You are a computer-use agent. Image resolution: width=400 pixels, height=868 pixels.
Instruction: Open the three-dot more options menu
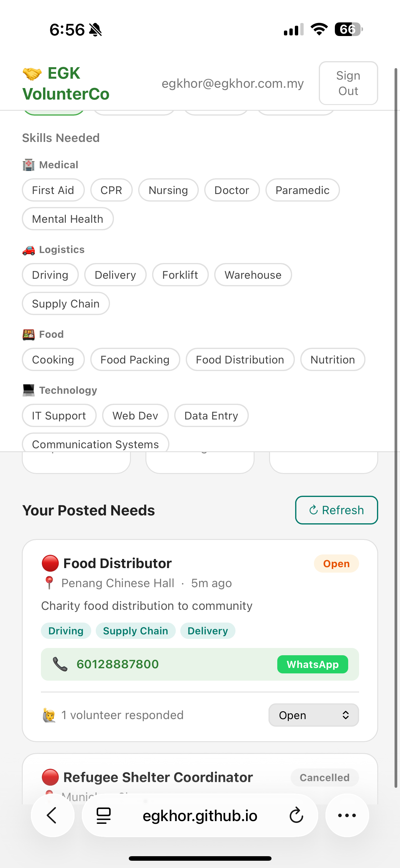[347, 815]
